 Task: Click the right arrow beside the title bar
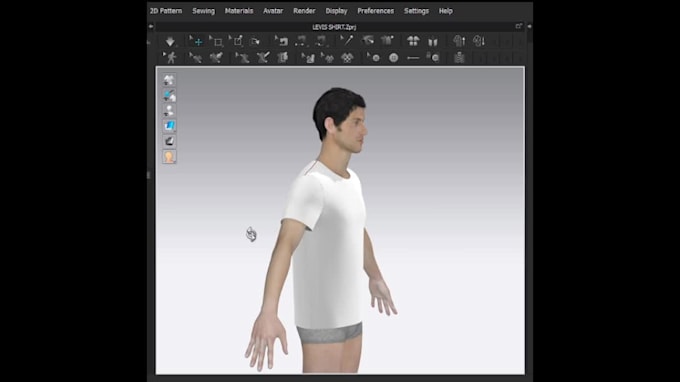[530, 26]
